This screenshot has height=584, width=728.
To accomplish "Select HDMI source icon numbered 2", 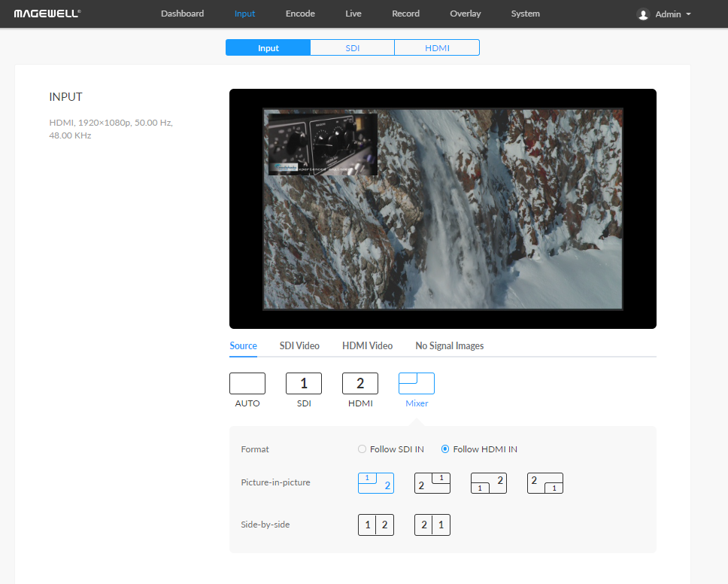I will tap(360, 383).
